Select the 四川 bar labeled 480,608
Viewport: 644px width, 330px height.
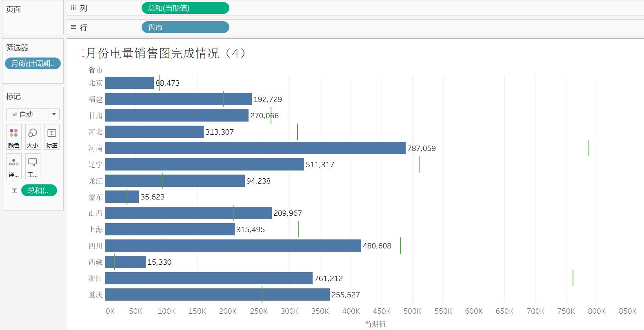[233, 246]
